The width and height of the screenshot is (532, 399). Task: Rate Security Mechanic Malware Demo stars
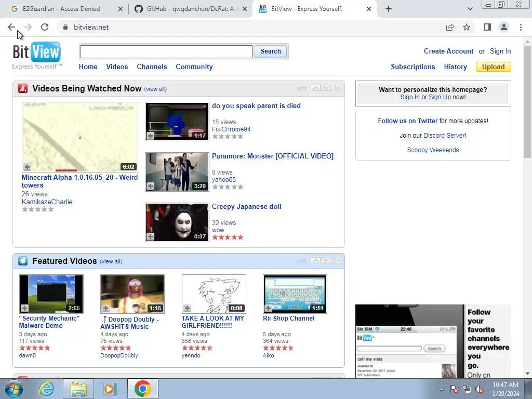pyautogui.click(x=35, y=348)
